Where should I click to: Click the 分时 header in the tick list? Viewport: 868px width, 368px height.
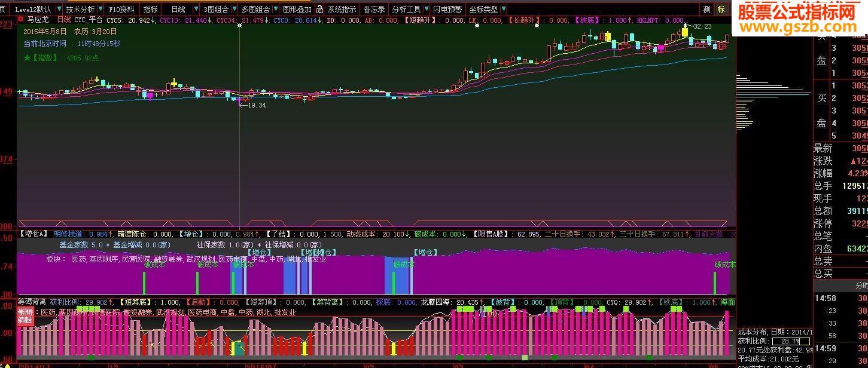[x=861, y=286]
